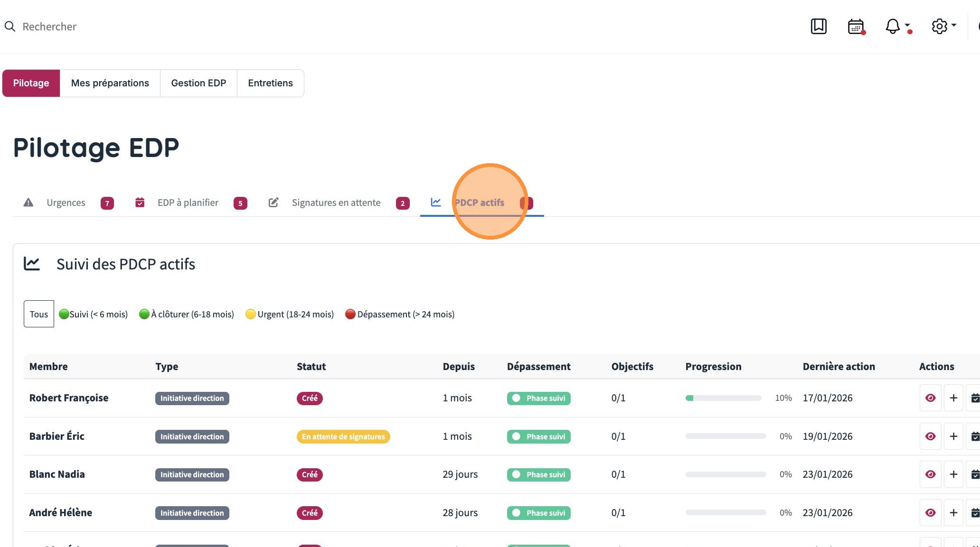This screenshot has width=980, height=547.
Task: Open the calendar icon in header
Action: click(x=856, y=27)
